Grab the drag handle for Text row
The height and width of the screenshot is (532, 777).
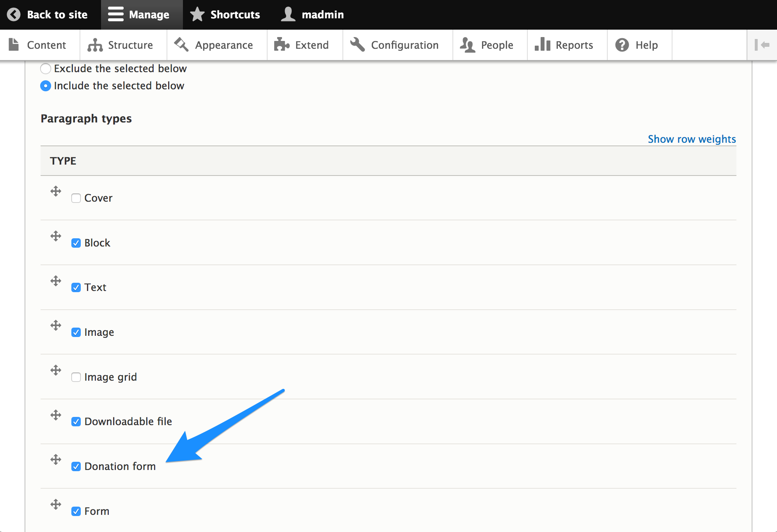coord(56,281)
